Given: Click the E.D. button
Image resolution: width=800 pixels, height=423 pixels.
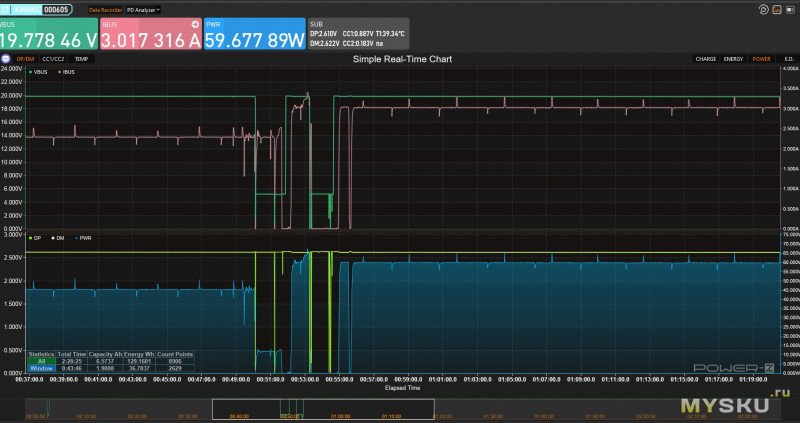Looking at the screenshot, I should [x=787, y=59].
